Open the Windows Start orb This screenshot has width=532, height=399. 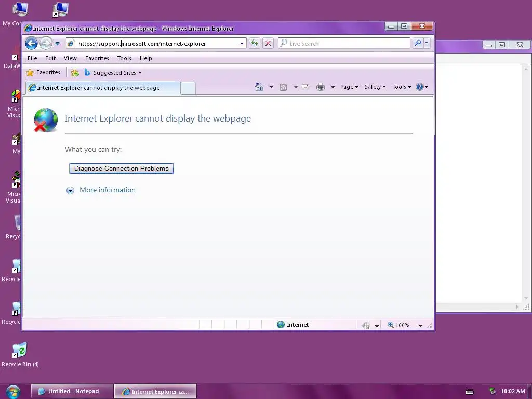13,392
